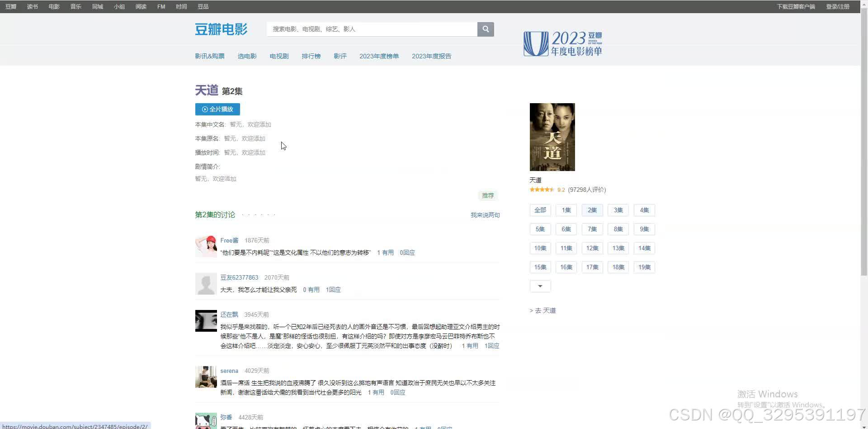Open the Douban Movie logo
The image size is (868, 429).
[x=221, y=29]
